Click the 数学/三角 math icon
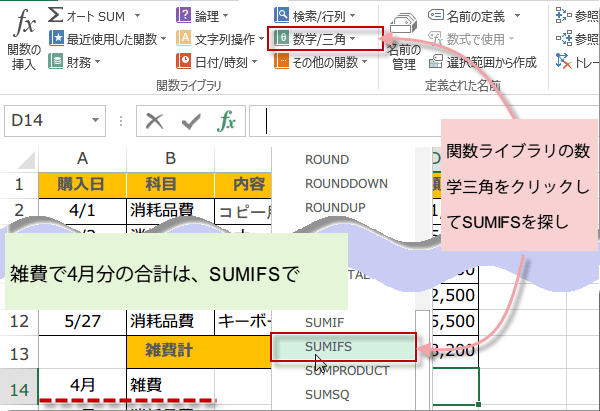Image resolution: width=600 pixels, height=411 pixels. [x=281, y=39]
